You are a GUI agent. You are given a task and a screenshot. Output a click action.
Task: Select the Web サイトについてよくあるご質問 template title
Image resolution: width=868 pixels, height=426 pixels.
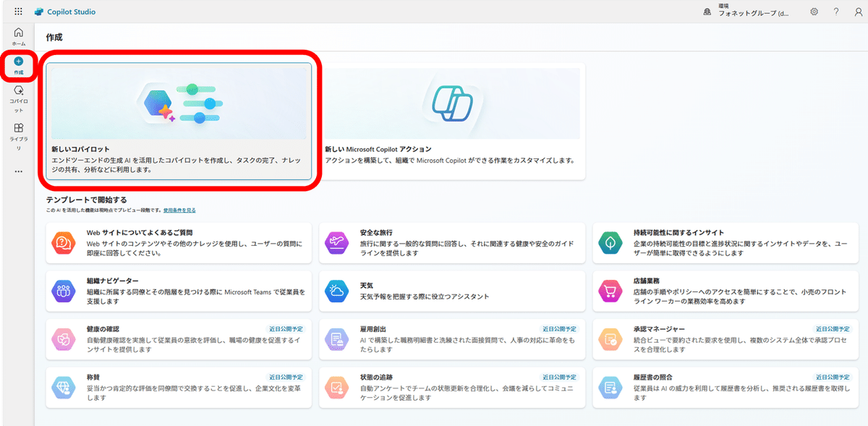point(140,233)
